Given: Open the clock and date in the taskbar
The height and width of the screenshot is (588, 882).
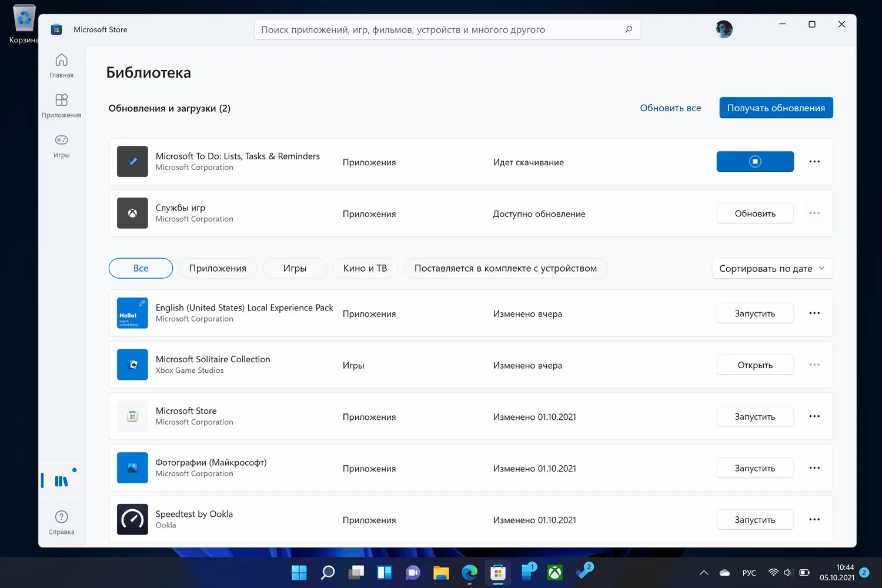Looking at the screenshot, I should pos(837,573).
